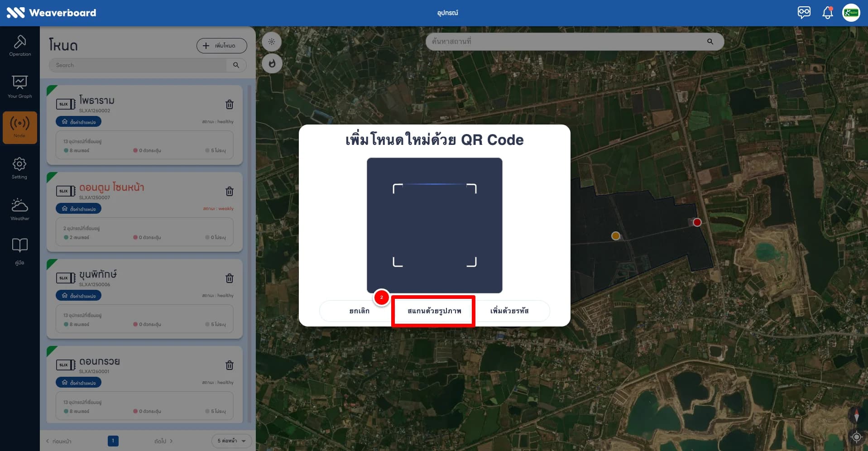Open the Your Graph sidebar section
Image resolution: width=868 pixels, height=451 pixels.
(20, 87)
